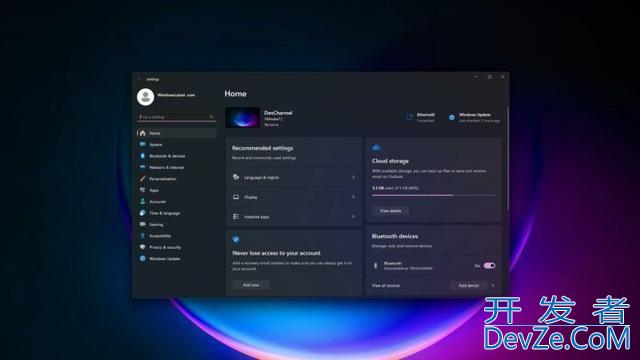Open the Privacy & security shield icon
Screen dimensions: 640x360
tap(142, 247)
